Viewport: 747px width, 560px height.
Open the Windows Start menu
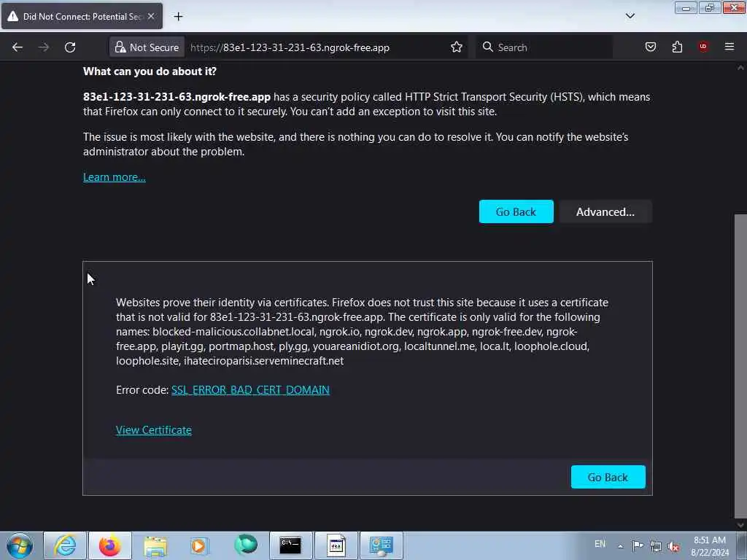[20, 545]
